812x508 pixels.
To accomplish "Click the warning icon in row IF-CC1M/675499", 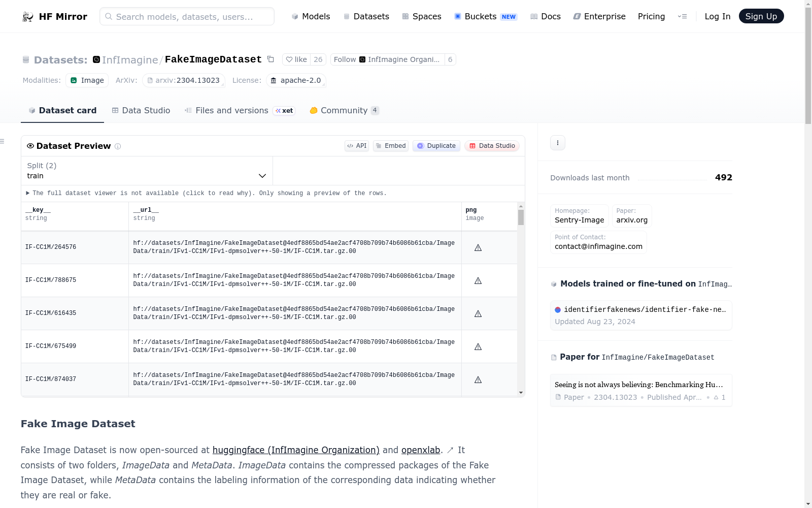I will (478, 347).
